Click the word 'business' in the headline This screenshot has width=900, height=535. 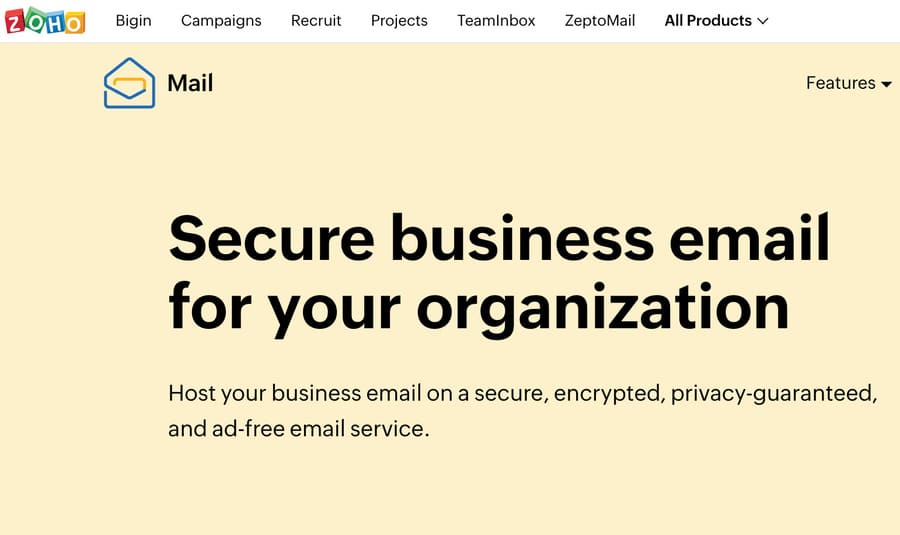point(521,240)
